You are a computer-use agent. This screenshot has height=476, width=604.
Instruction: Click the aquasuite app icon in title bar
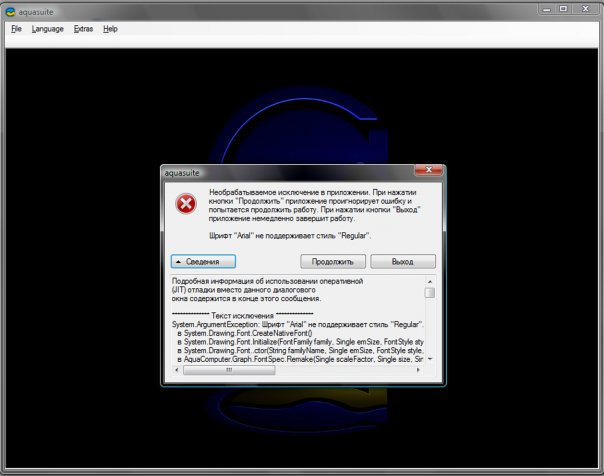pos(10,12)
